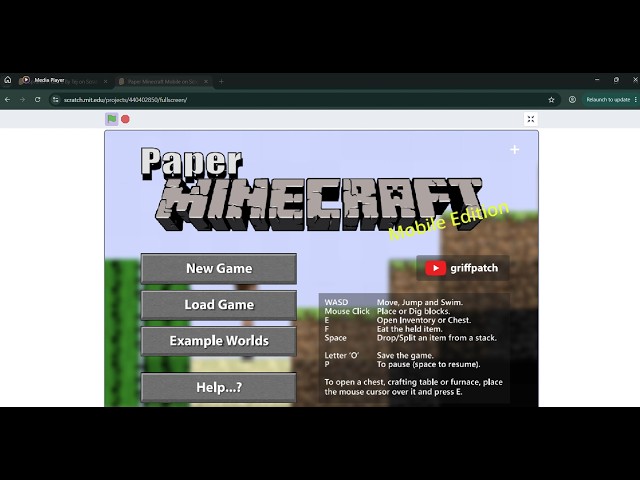Click the 'Mobile Edition' title text
Image resolution: width=640 pixels, height=480 pixels.
coord(449,221)
